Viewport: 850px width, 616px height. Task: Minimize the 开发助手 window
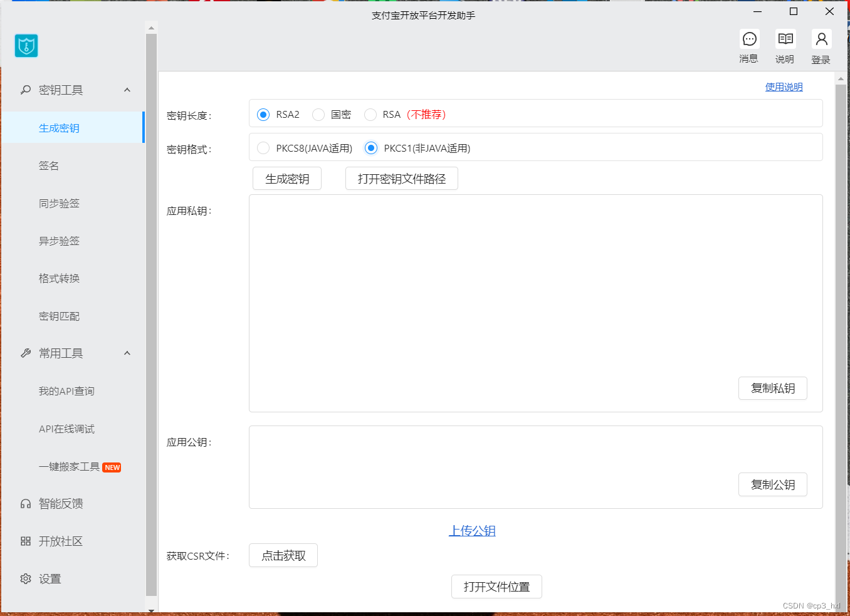tap(757, 11)
